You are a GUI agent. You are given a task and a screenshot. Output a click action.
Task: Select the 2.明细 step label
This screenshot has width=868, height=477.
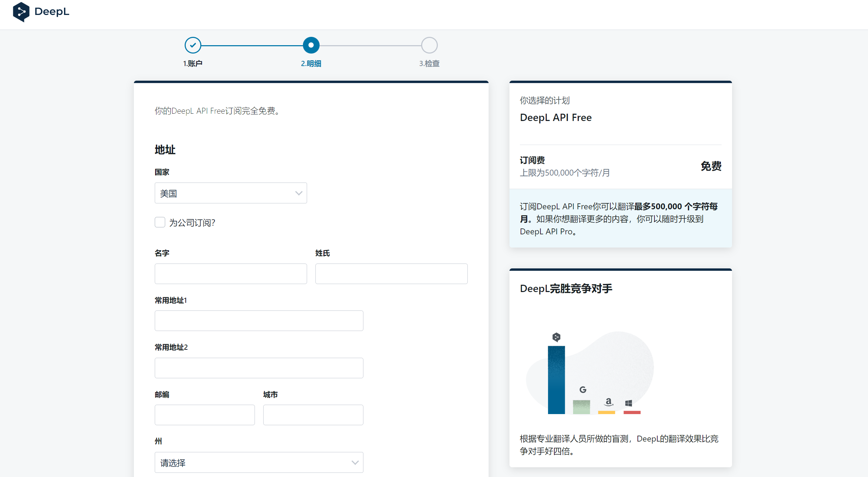click(x=311, y=63)
